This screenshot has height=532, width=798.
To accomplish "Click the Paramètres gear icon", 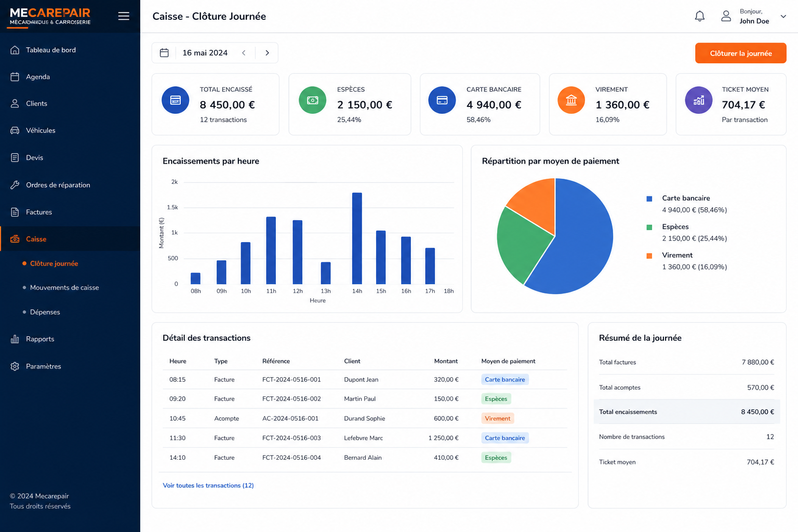I will tap(15, 366).
